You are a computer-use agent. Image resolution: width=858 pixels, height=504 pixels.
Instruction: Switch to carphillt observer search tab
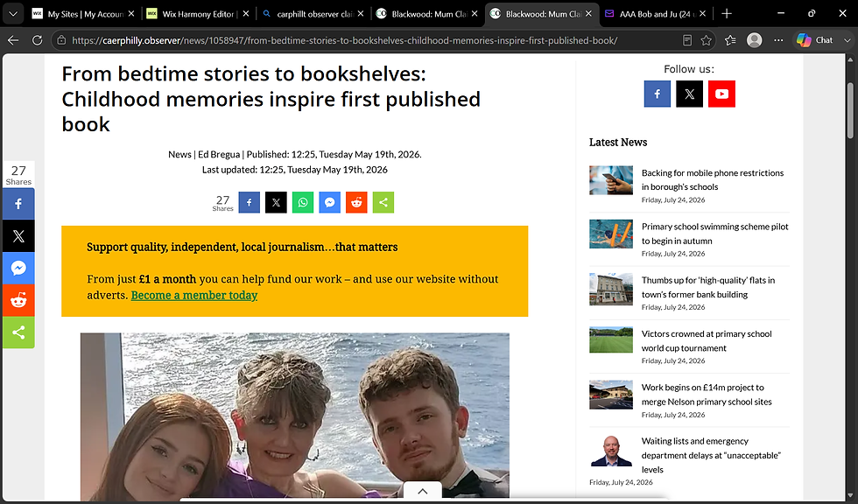pos(313,14)
